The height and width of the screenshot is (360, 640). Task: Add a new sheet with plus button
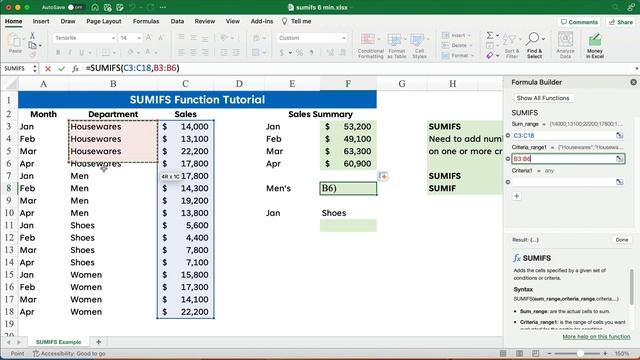98,342
